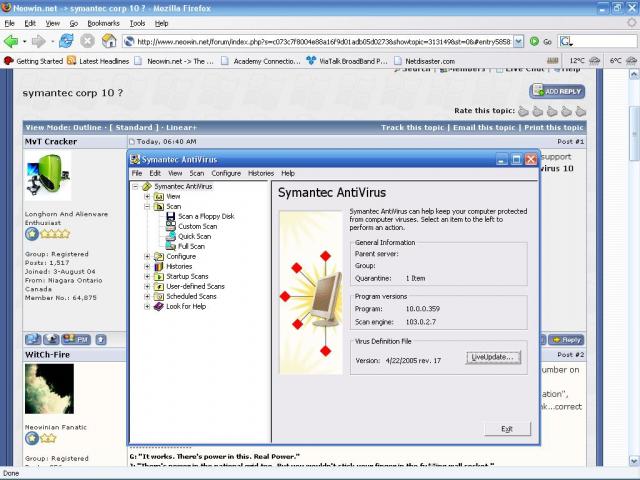Click the Email this topic link
Viewport: 640px width, 480px height.
click(x=484, y=127)
